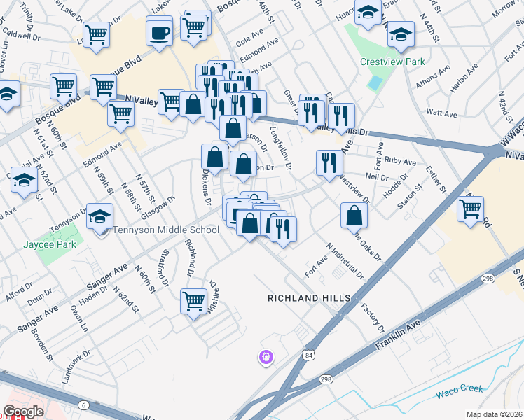
Task: Select shopping cart marker near Wilshire Dr
Action: (x=194, y=302)
